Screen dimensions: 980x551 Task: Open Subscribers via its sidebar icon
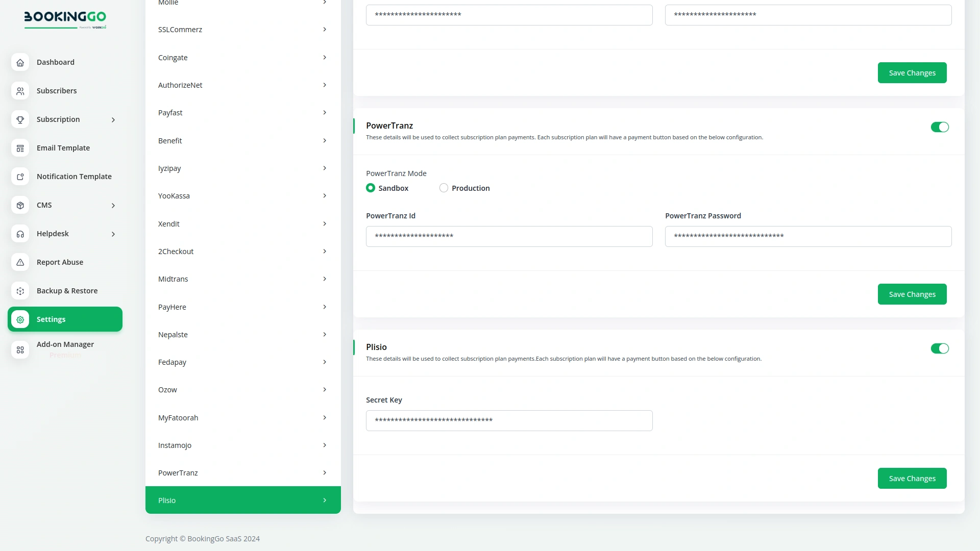point(20,91)
